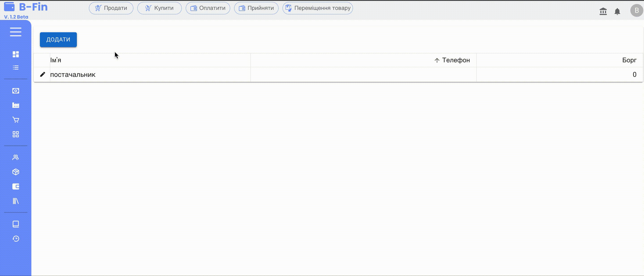The image size is (644, 276).
Task: Click the debt value 0 cell
Action: tap(560, 75)
